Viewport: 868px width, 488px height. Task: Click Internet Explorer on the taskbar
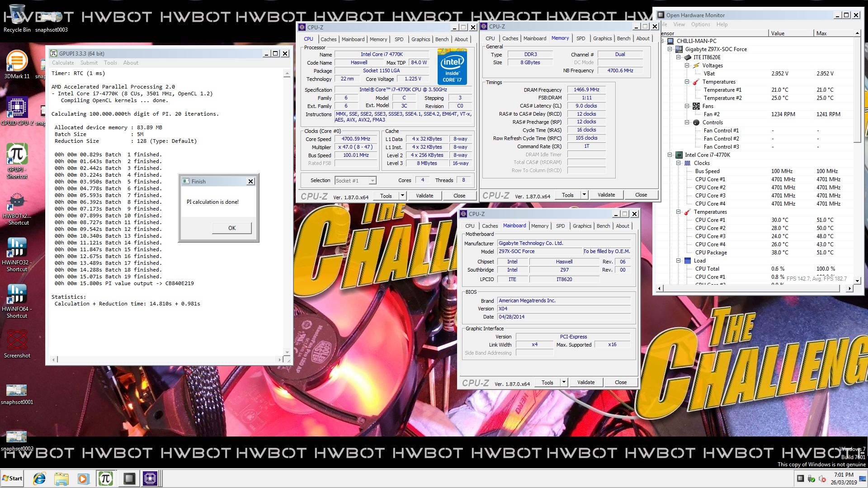[x=39, y=479]
